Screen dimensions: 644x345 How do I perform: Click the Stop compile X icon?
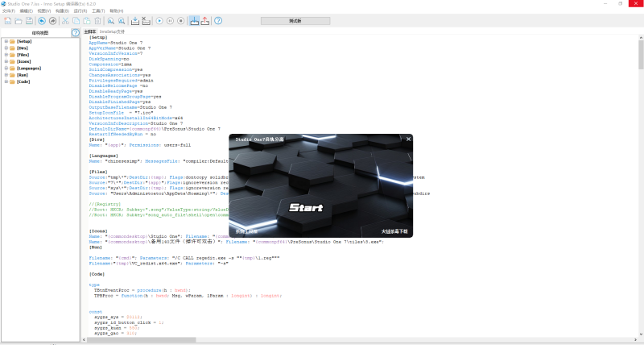click(146, 21)
